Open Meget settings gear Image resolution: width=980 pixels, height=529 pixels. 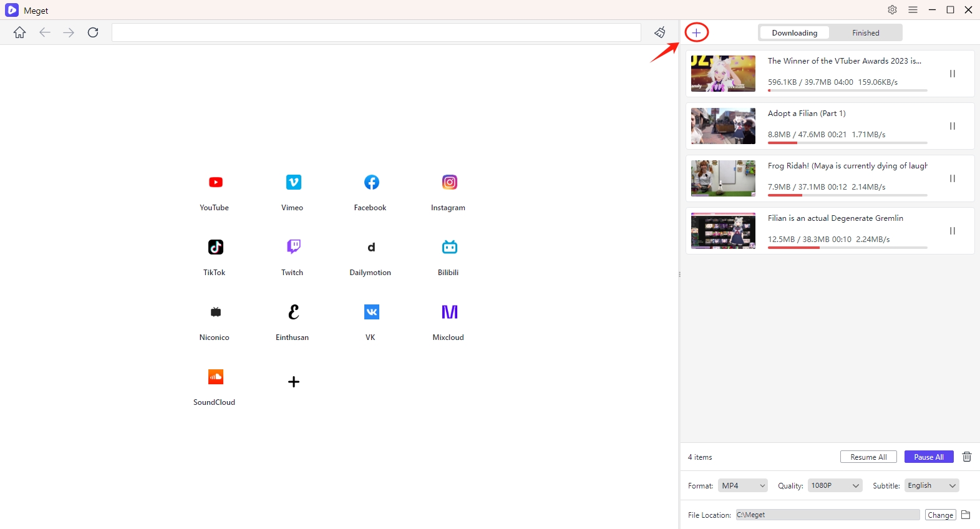click(893, 10)
